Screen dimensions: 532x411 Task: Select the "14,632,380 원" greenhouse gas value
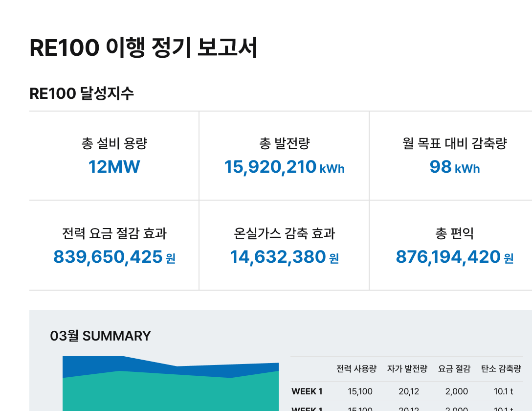click(x=284, y=257)
